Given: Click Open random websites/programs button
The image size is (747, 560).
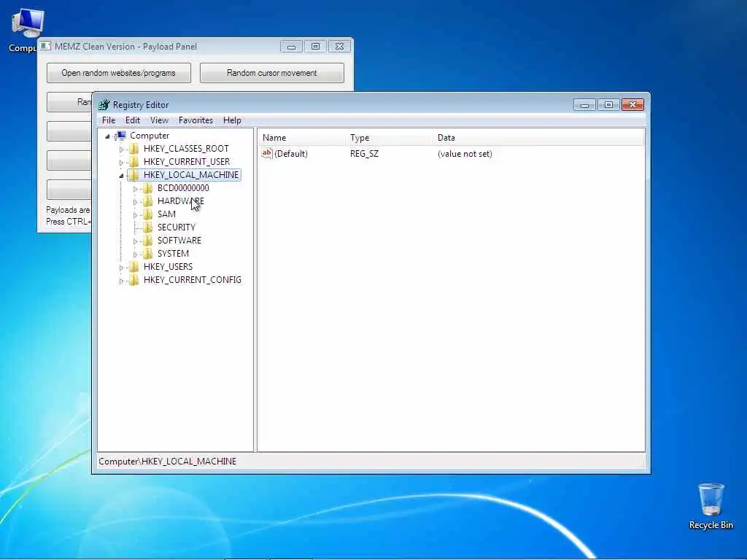Looking at the screenshot, I should pyautogui.click(x=119, y=73).
